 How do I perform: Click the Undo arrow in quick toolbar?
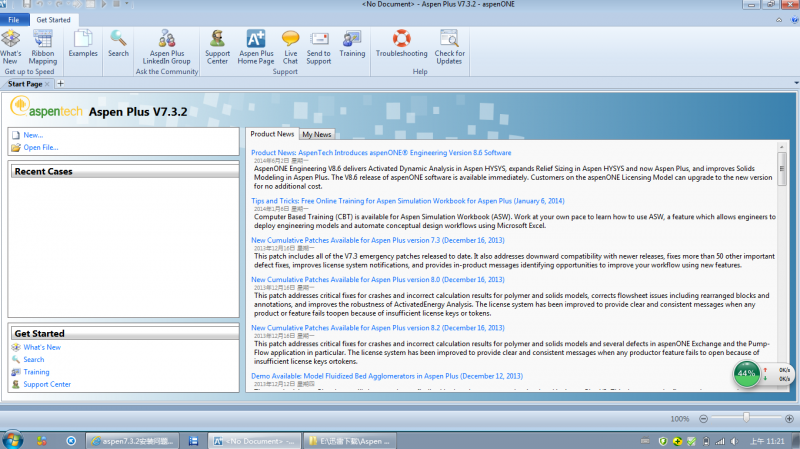(x=40, y=4)
